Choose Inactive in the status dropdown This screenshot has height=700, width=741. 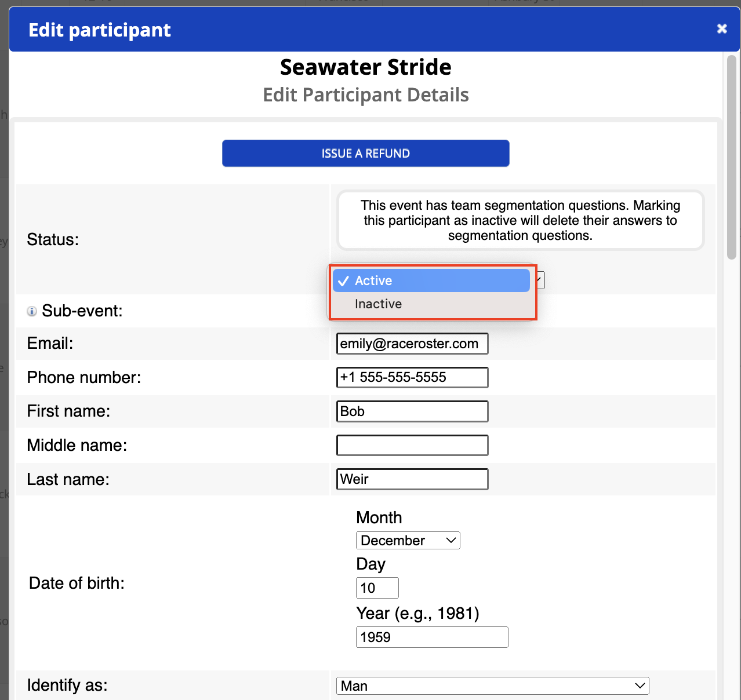[431, 304]
